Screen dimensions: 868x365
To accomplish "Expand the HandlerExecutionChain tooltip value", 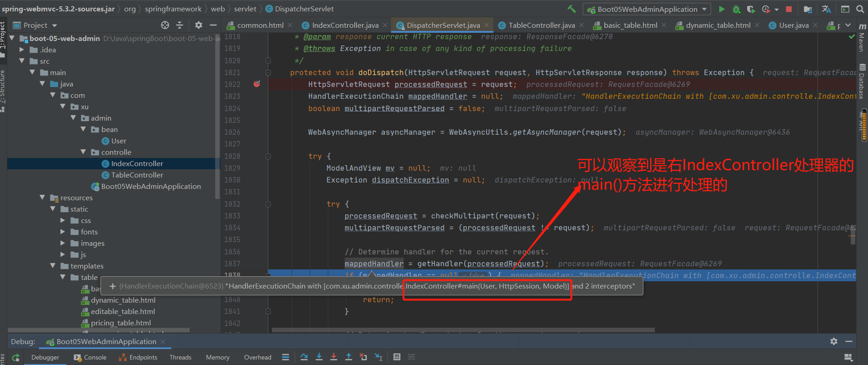I will [113, 286].
